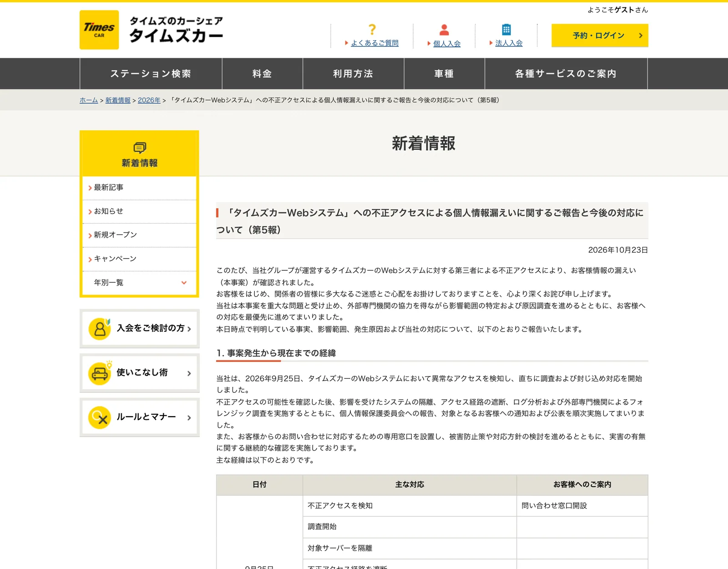This screenshot has height=569, width=728.
Task: Click the Times CAR logo
Action: (x=99, y=30)
